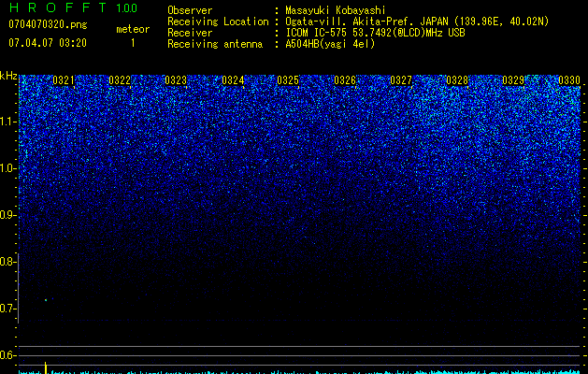Click the 0326 time marker
Viewport: 588px width, 374px height.
[x=345, y=80]
